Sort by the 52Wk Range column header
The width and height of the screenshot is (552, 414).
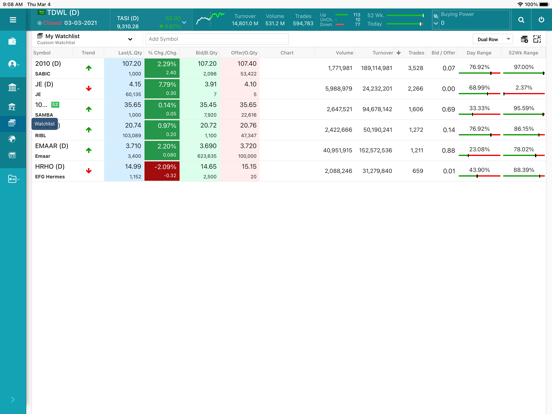tap(523, 53)
